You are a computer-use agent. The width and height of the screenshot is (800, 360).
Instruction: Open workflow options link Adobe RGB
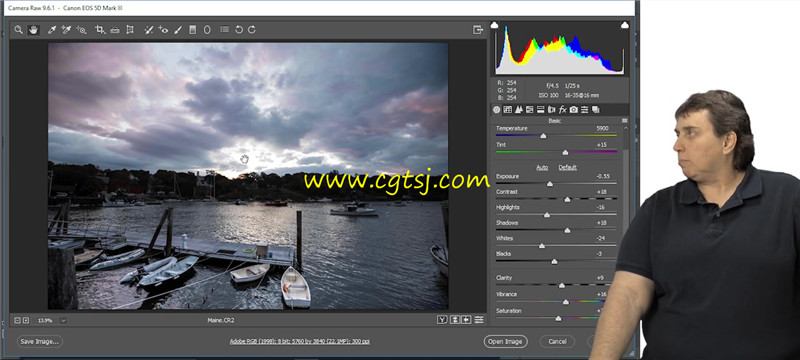299,342
